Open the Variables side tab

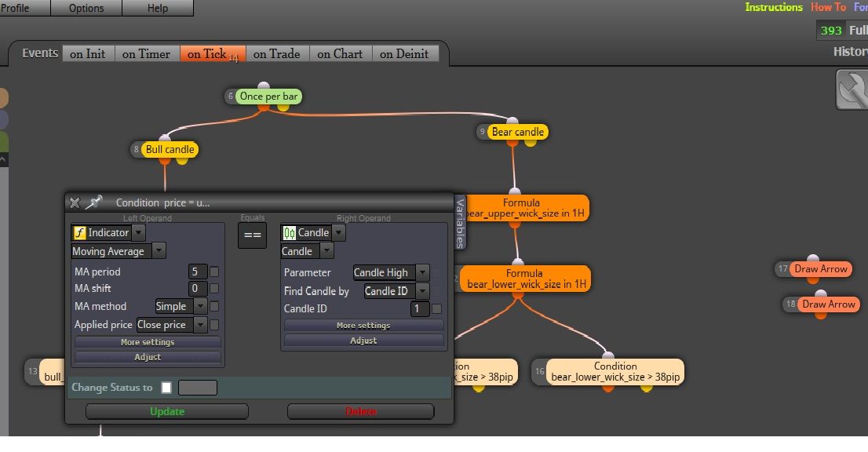tap(460, 222)
